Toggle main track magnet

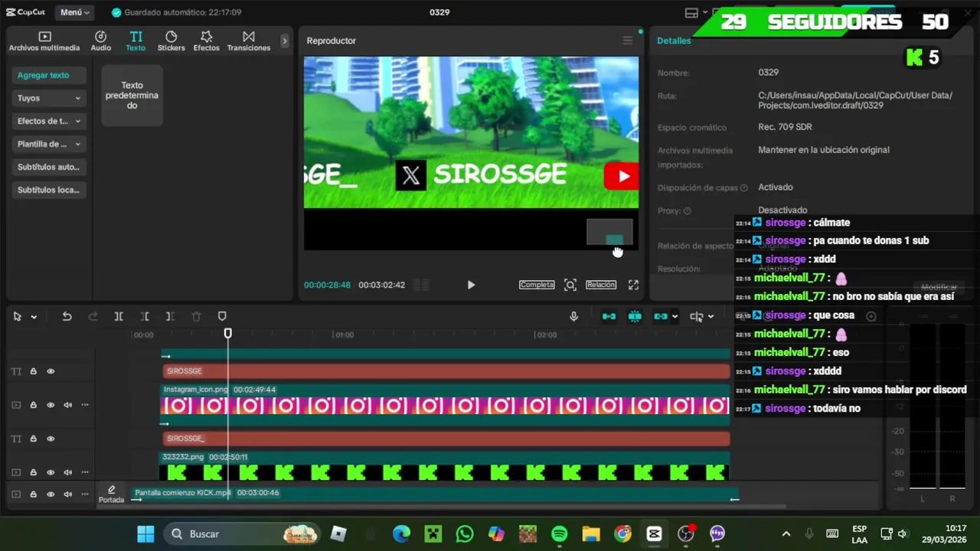(x=609, y=316)
